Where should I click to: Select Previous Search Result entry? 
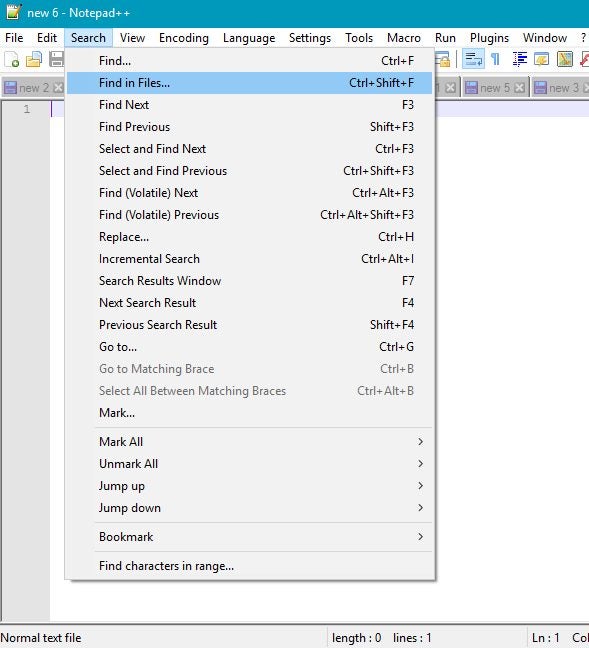pyautogui.click(x=249, y=325)
